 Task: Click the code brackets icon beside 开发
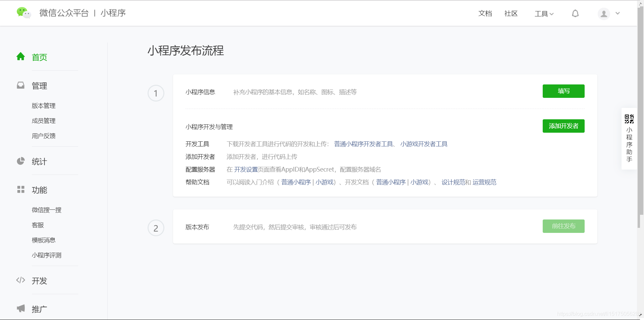21,280
